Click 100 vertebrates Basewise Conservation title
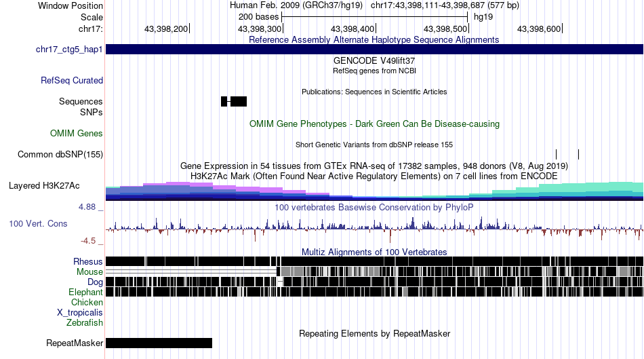This screenshot has height=359, width=644. [374, 207]
